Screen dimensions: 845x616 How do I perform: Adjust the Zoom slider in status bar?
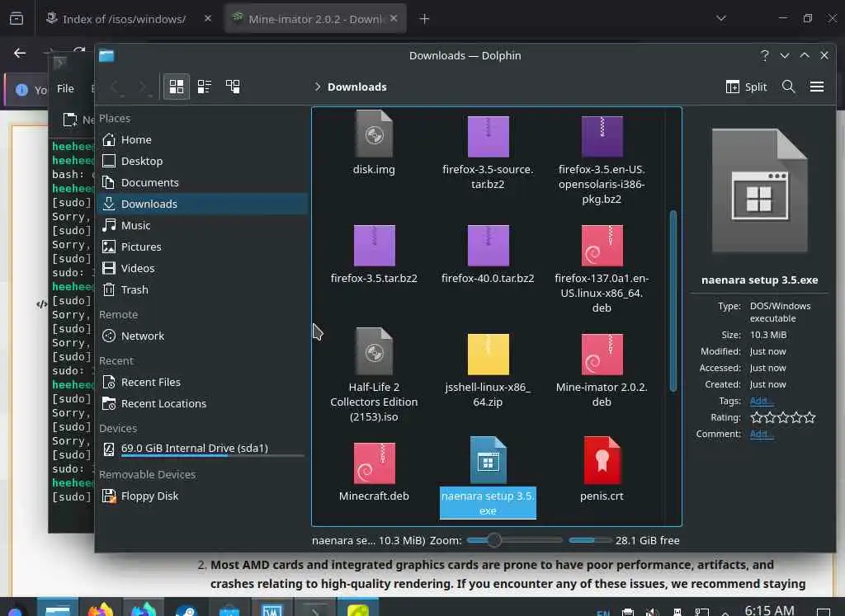point(514,540)
